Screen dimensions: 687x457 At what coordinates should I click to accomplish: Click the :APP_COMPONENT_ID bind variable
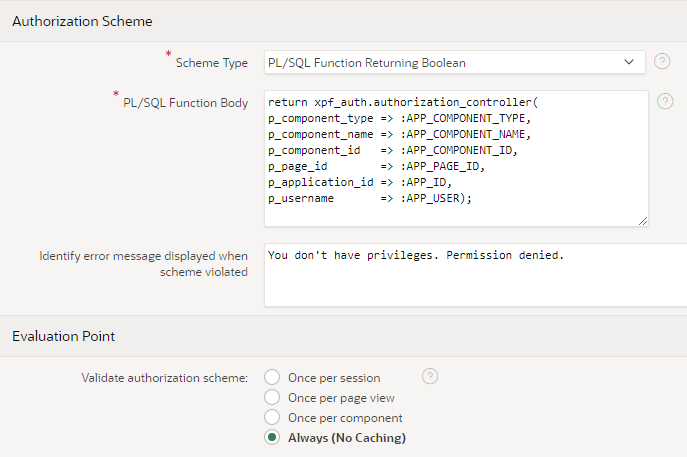pyautogui.click(x=459, y=150)
